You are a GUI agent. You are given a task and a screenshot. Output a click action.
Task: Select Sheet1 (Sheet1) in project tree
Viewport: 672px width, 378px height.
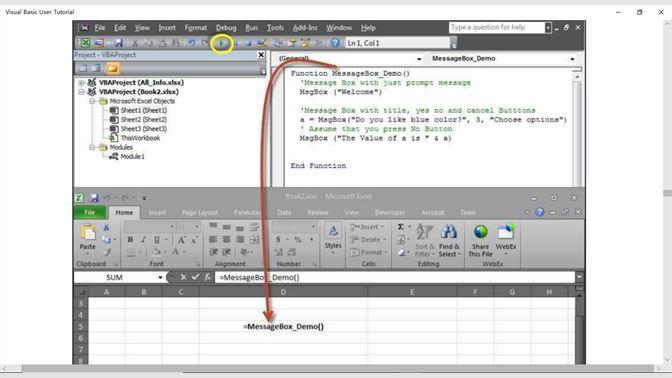pos(144,110)
